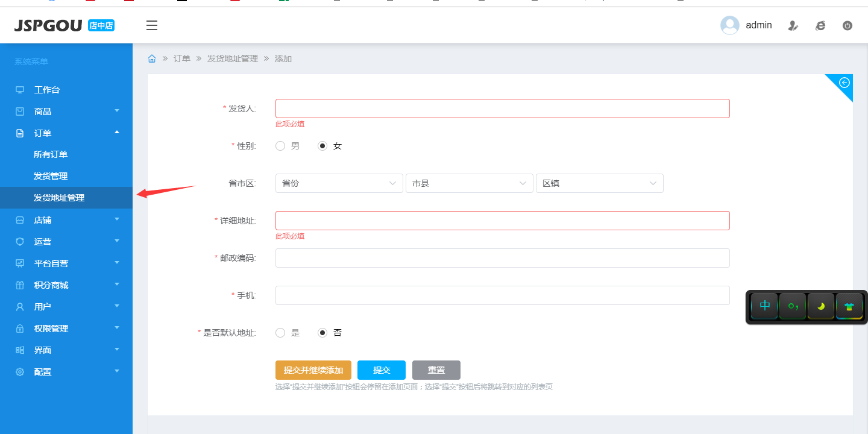Click the IE browser icon in header
Screen dimensions: 868x434
pos(820,25)
